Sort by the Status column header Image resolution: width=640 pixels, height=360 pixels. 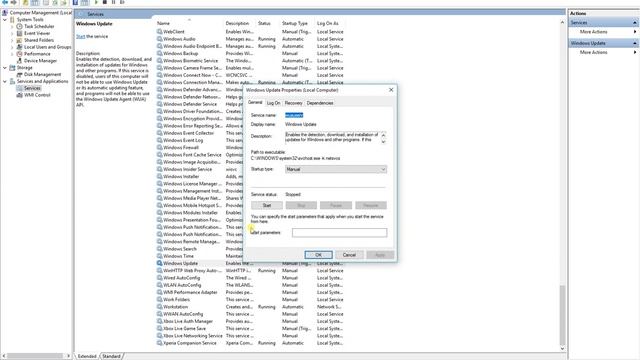click(264, 23)
